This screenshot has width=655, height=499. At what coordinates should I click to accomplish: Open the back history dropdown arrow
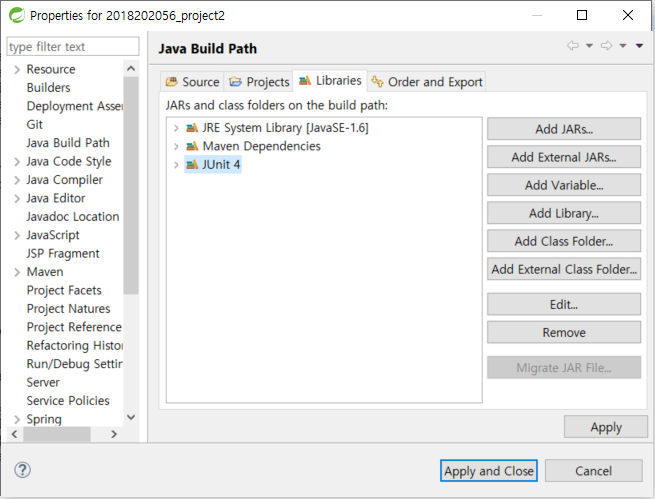[589, 46]
